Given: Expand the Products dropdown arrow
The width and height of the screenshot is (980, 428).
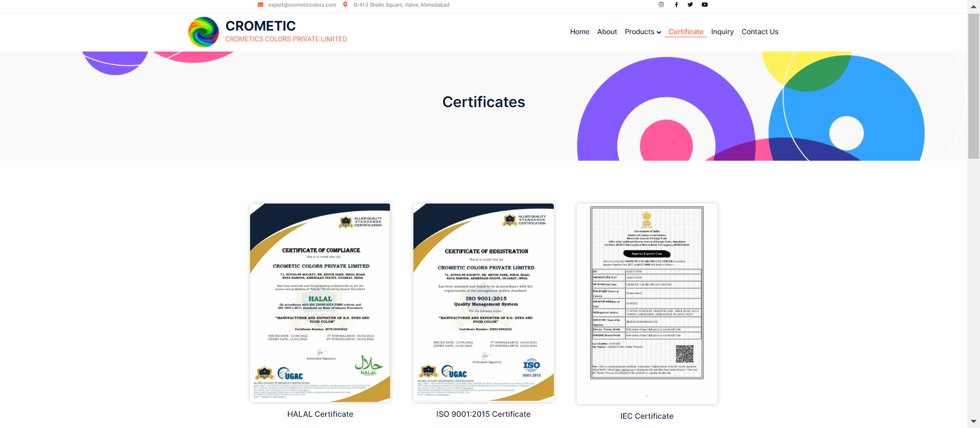Looking at the screenshot, I should coord(659,32).
